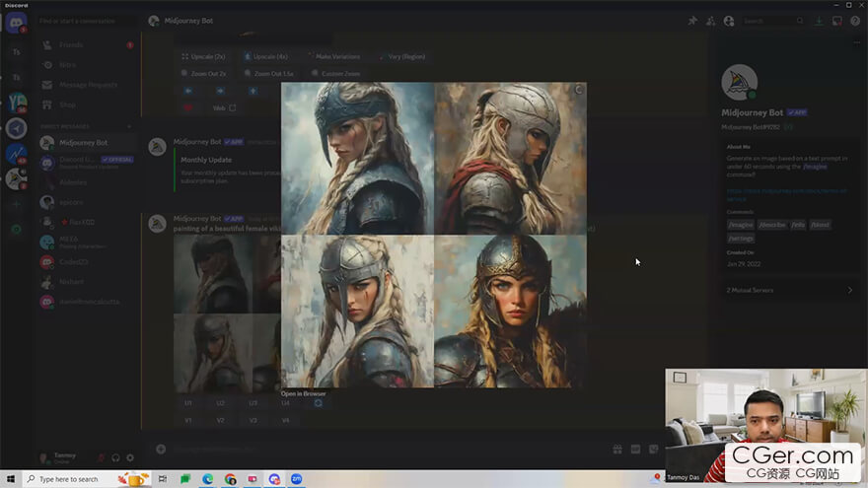868x488 pixels.
Task: Open the Nitro tab
Action: (87, 65)
